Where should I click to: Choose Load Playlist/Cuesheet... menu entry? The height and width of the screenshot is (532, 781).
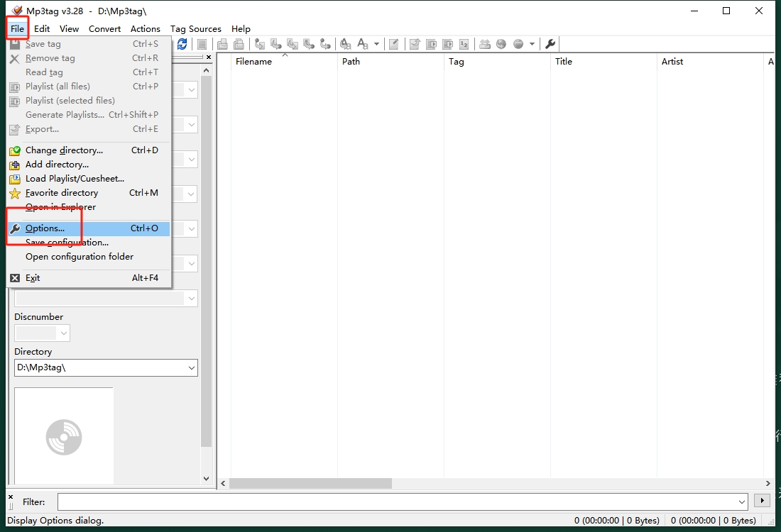tap(89, 179)
